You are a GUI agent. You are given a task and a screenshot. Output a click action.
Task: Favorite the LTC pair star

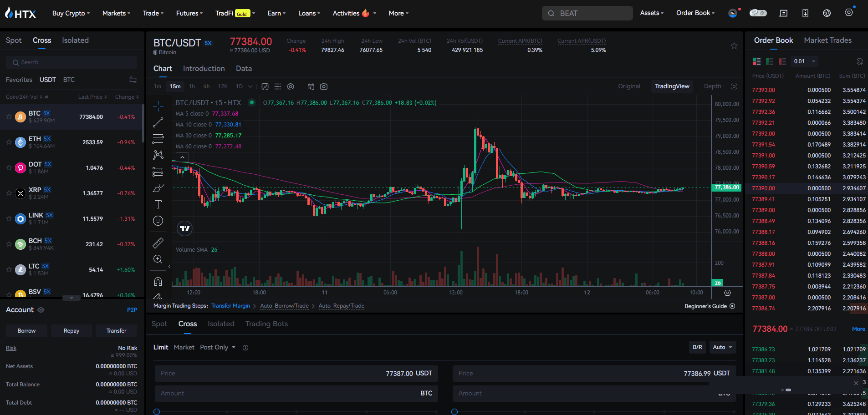coord(9,270)
